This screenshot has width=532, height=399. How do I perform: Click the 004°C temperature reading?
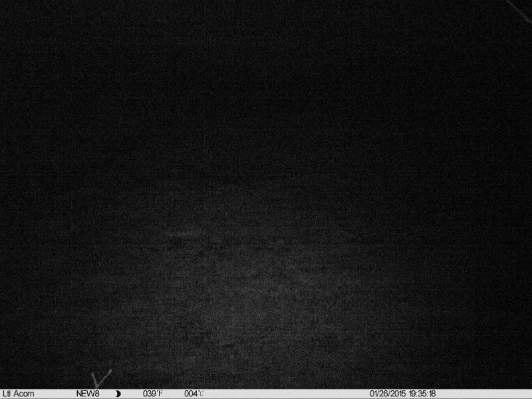coord(194,394)
